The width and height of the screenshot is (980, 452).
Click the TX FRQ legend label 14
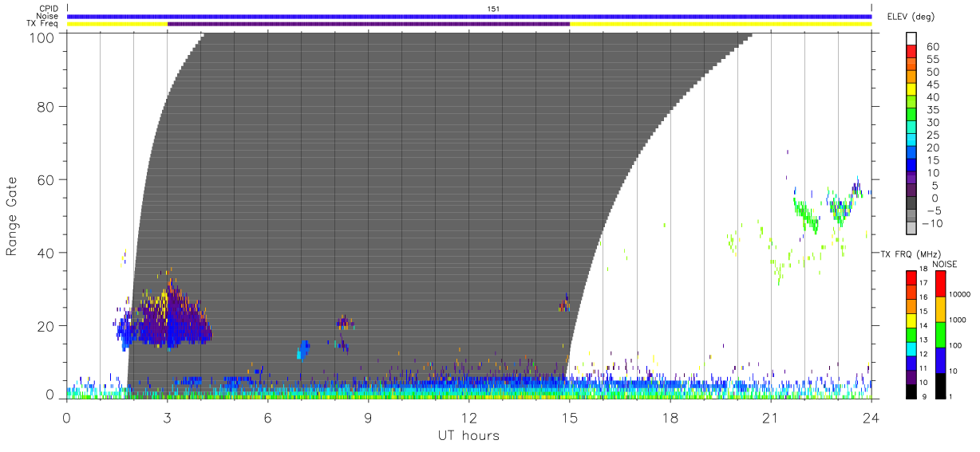pos(923,326)
